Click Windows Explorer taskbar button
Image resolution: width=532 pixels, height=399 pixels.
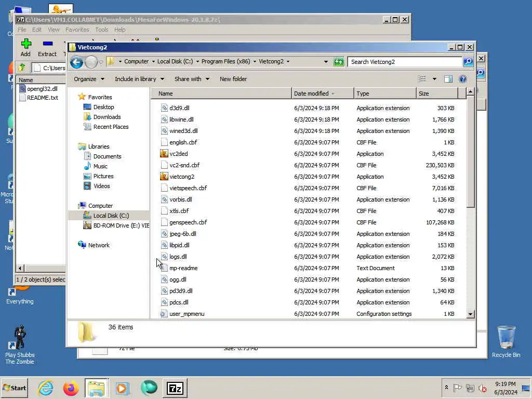(x=96, y=388)
